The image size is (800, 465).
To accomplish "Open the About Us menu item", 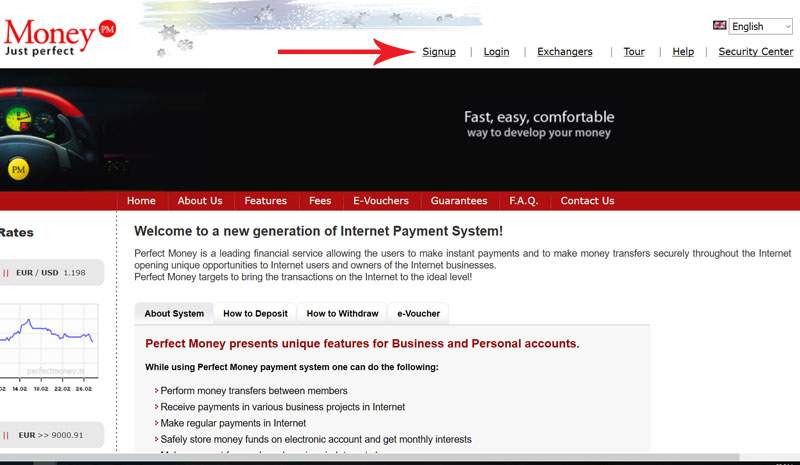I will tap(200, 201).
